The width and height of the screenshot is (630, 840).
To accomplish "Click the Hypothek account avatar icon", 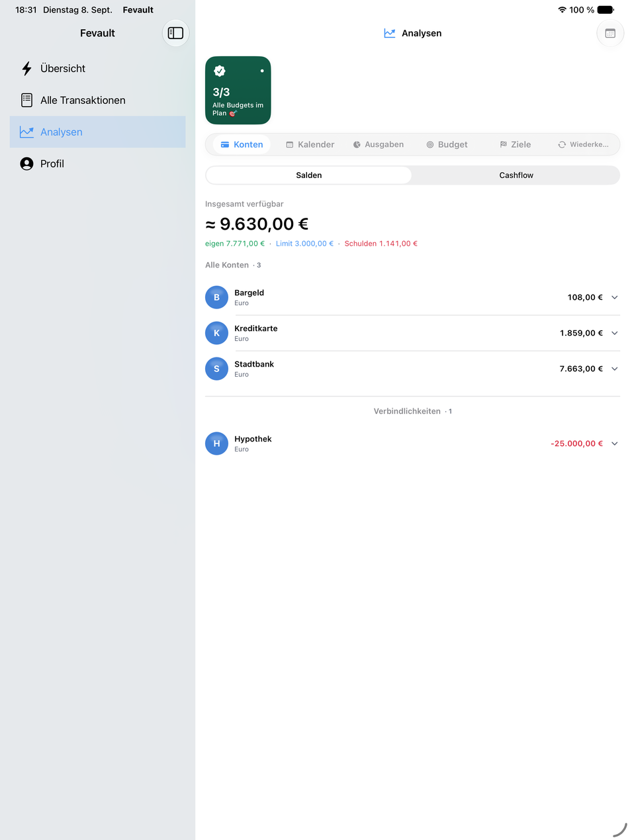I will click(216, 443).
